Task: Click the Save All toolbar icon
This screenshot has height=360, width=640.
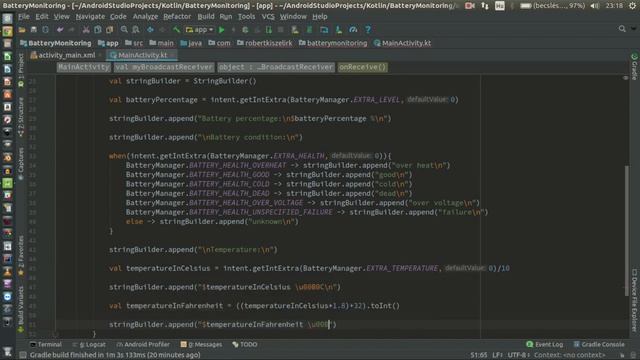Action: coord(34,30)
